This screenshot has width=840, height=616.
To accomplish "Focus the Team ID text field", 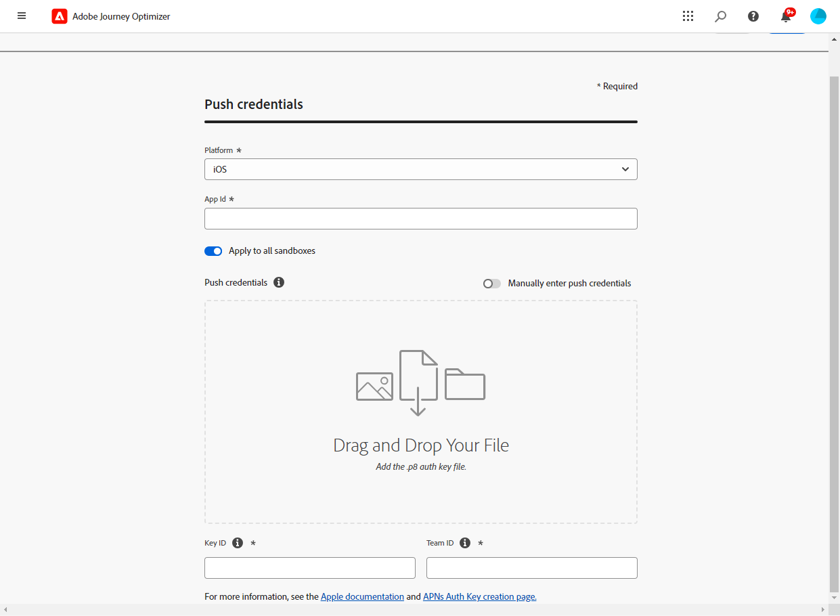I will [531, 568].
